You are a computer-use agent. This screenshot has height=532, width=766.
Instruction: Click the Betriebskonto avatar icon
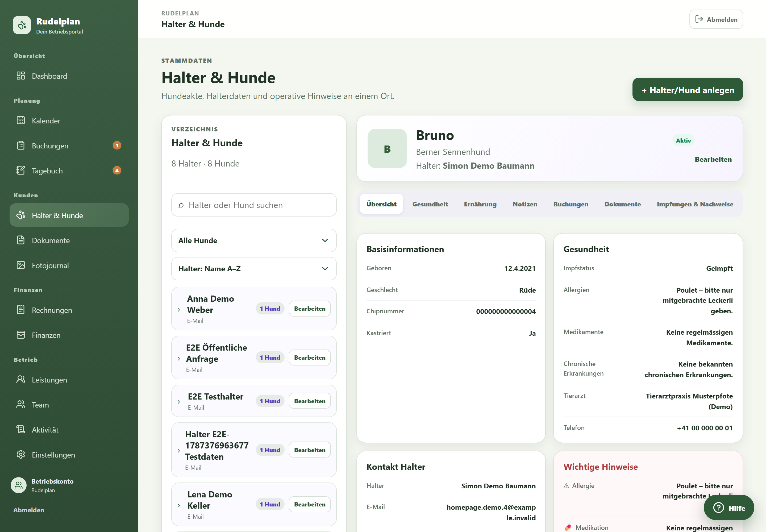(19, 485)
